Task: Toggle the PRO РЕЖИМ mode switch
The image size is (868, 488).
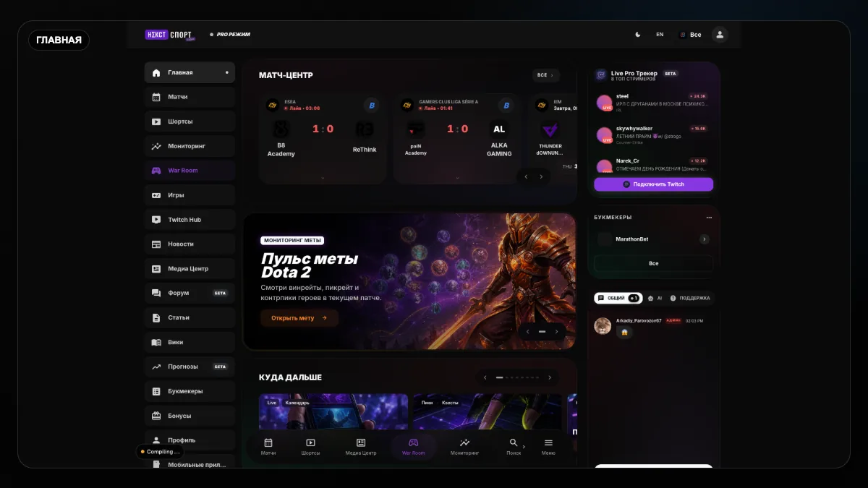Action: (229, 35)
